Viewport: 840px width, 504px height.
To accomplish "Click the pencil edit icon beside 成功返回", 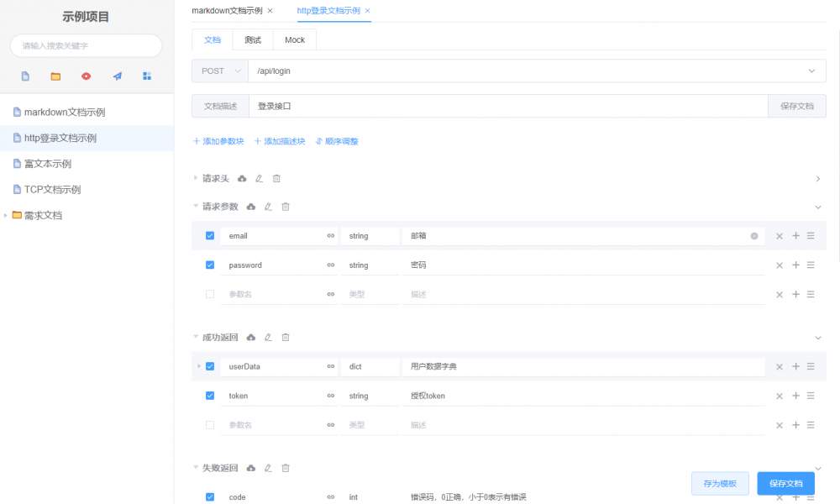I will (268, 338).
